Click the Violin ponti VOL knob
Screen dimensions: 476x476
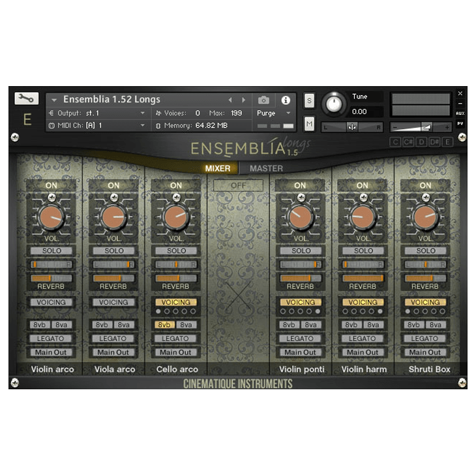(301, 216)
